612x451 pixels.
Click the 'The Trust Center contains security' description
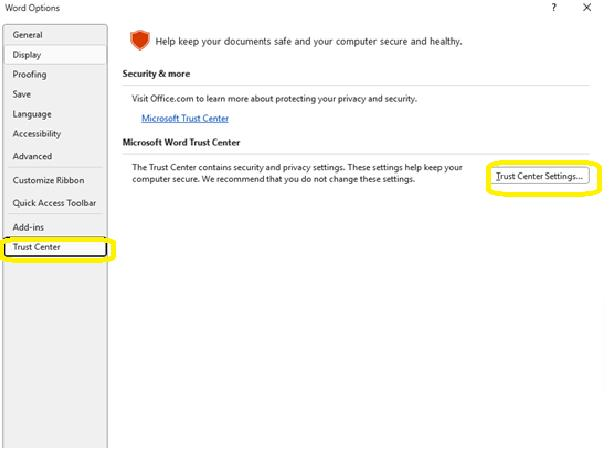click(x=297, y=173)
